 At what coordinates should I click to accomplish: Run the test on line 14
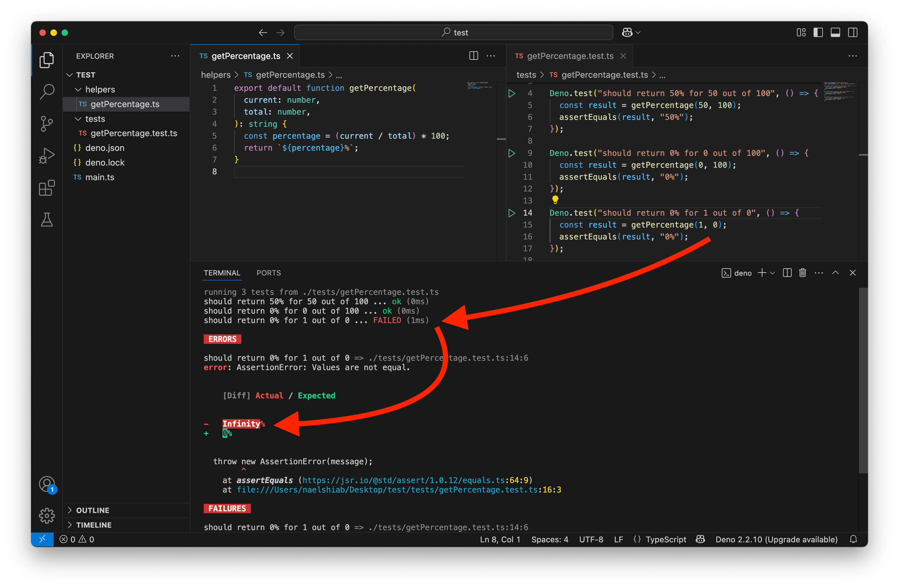512,213
